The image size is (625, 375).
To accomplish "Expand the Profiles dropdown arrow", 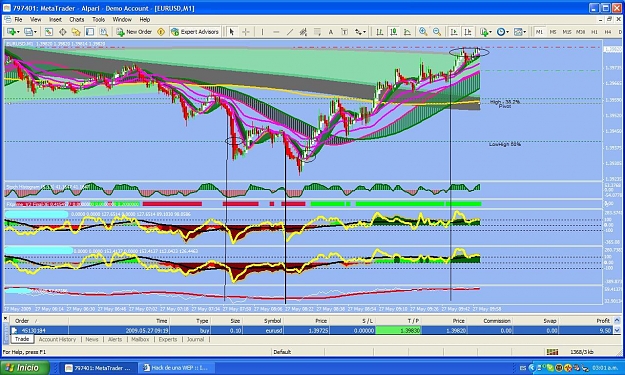I will click(x=35, y=32).
